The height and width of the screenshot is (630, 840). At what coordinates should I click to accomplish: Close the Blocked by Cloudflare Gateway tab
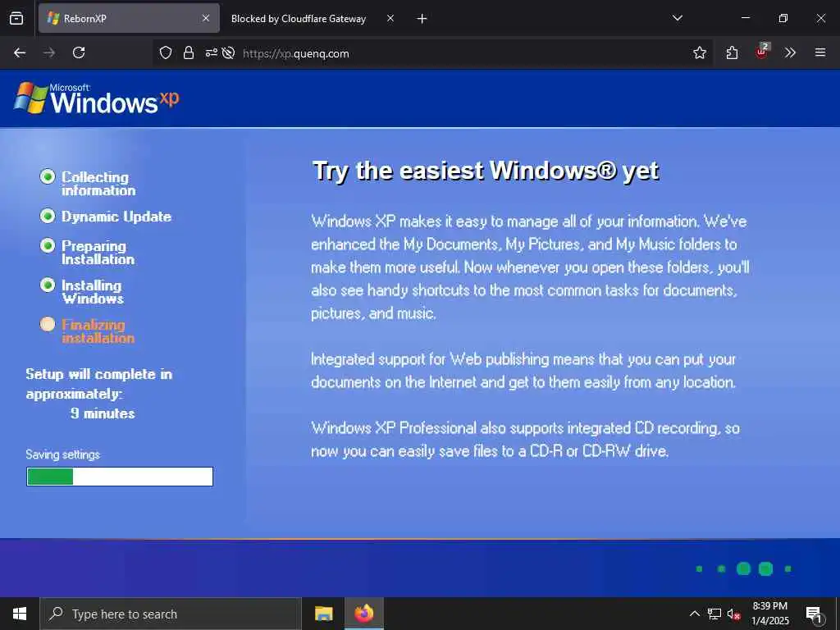pos(390,18)
